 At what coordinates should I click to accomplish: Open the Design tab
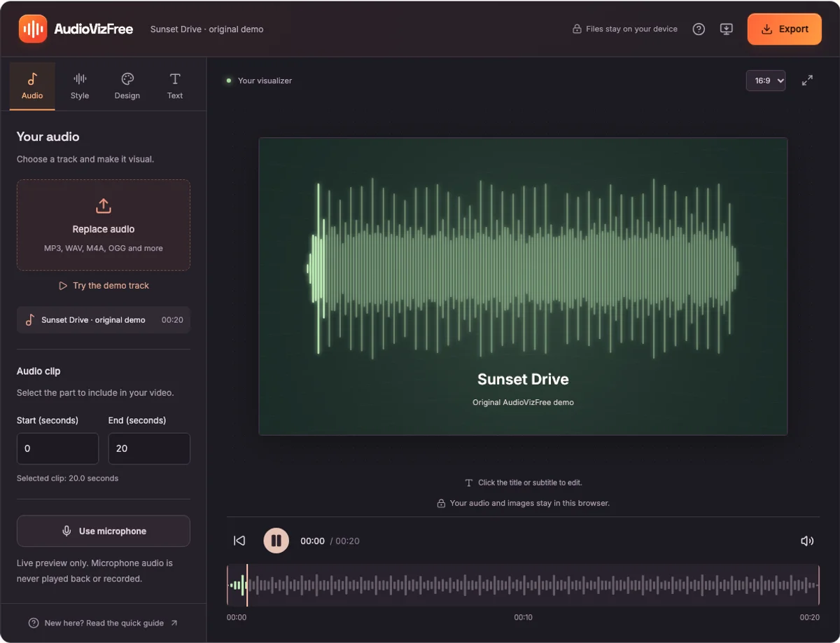pos(127,86)
